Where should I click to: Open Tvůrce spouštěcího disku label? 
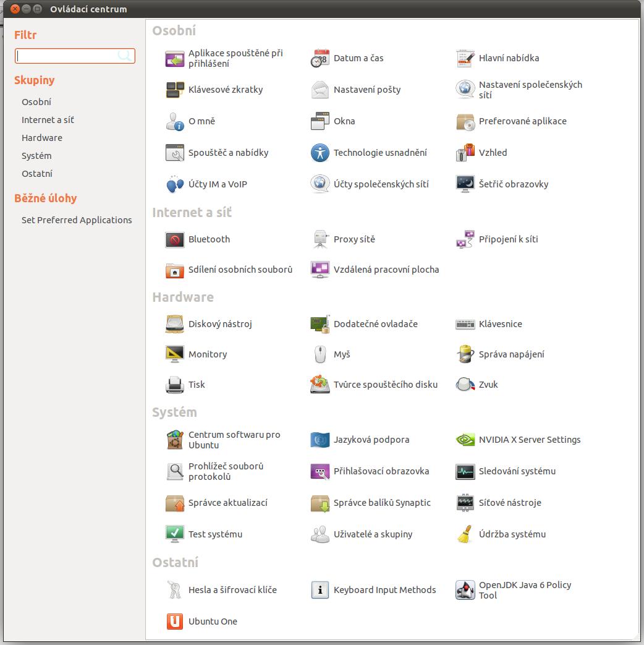[386, 385]
